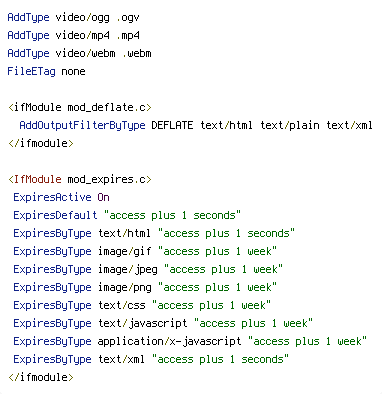Click the 'none' value after FileETag
Screen dimensions: 382x394
point(73,71)
